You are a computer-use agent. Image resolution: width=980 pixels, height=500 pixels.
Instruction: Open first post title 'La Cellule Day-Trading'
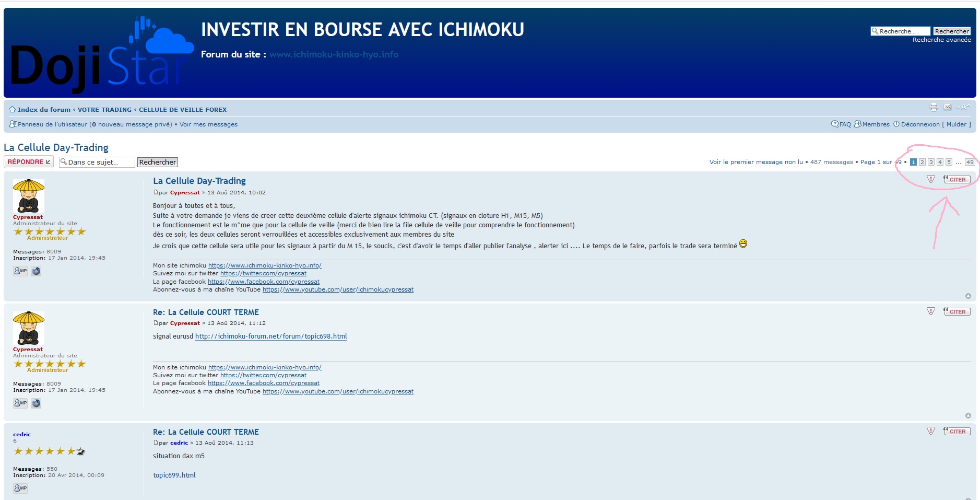coord(199,181)
